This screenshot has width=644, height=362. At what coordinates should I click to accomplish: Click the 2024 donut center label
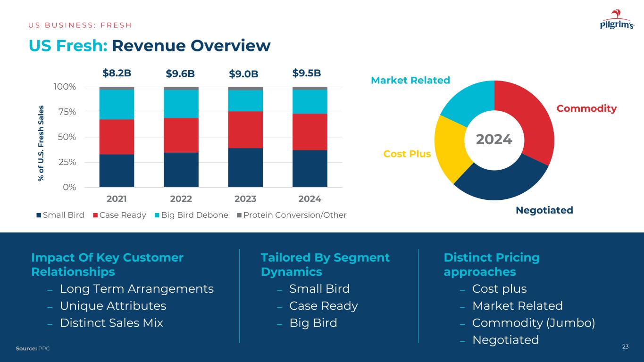493,140
